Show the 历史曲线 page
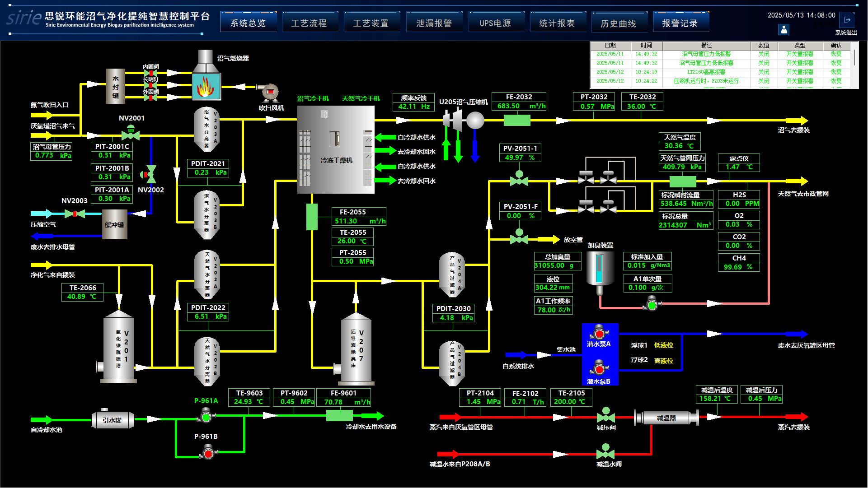The image size is (868, 488). 619,23
